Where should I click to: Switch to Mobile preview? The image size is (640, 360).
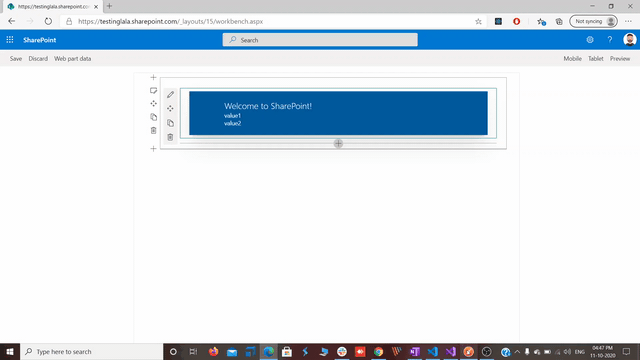[x=572, y=59]
